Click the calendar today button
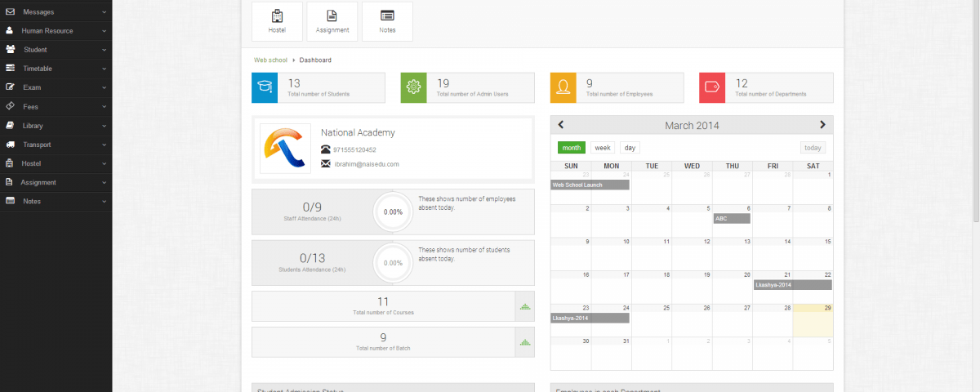Screen dimensions: 980x392 (x=813, y=148)
